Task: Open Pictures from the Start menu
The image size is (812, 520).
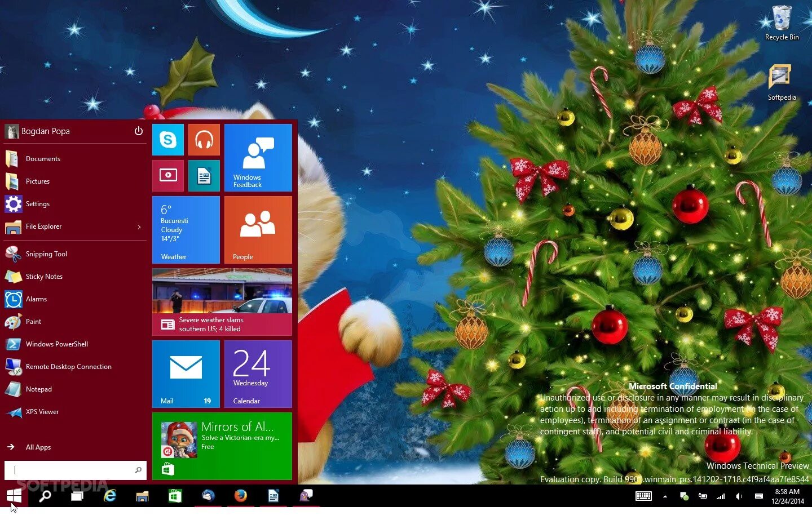Action: pos(75,181)
